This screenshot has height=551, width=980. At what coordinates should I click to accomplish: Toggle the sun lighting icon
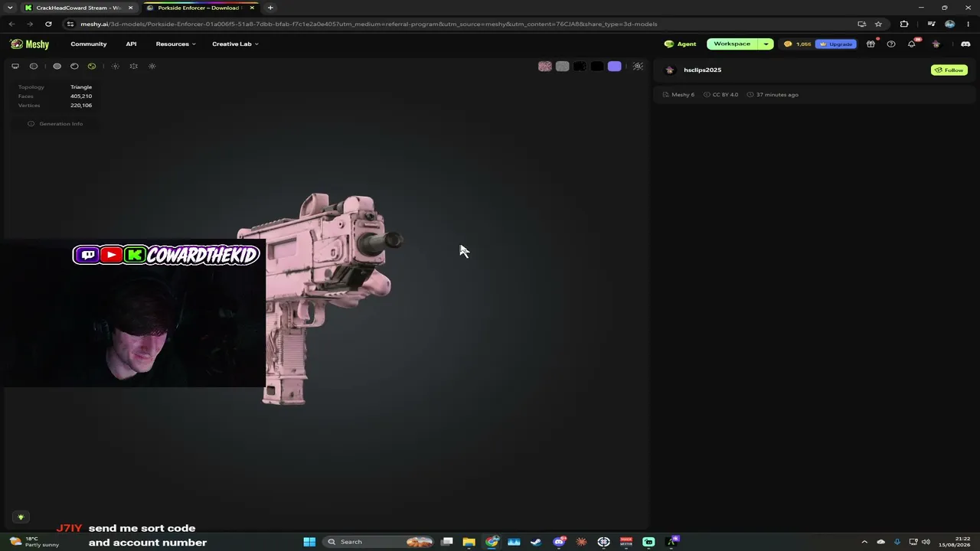[x=152, y=67]
